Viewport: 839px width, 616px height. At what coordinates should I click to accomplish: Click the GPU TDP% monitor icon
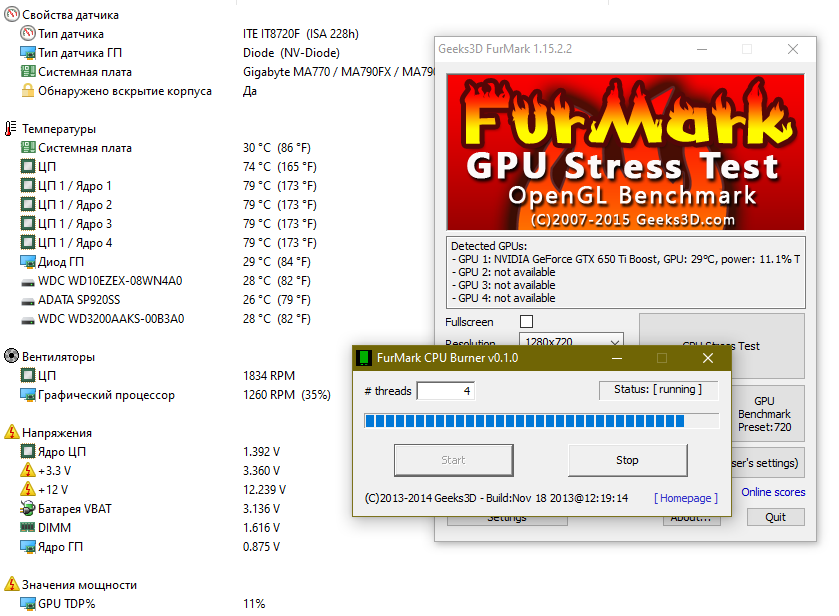28,604
